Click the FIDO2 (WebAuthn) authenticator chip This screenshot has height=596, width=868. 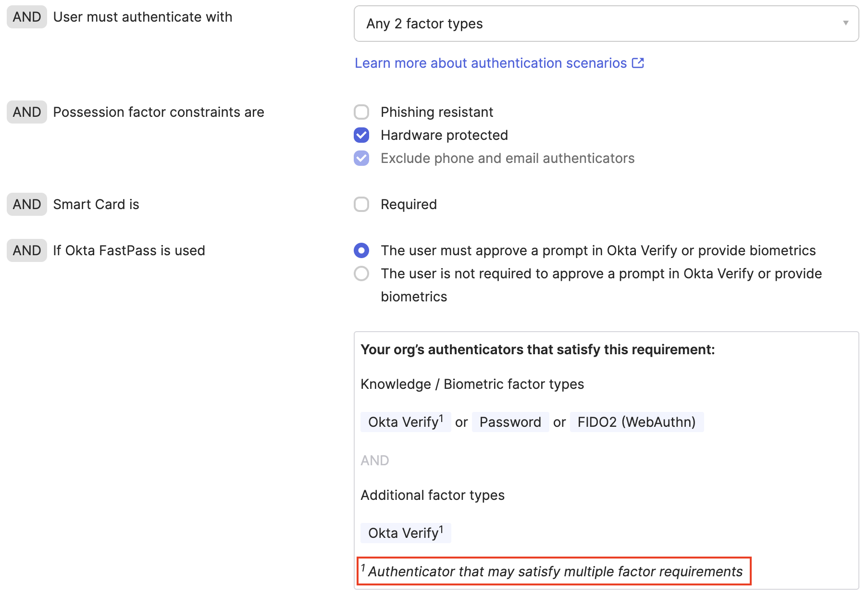(636, 422)
